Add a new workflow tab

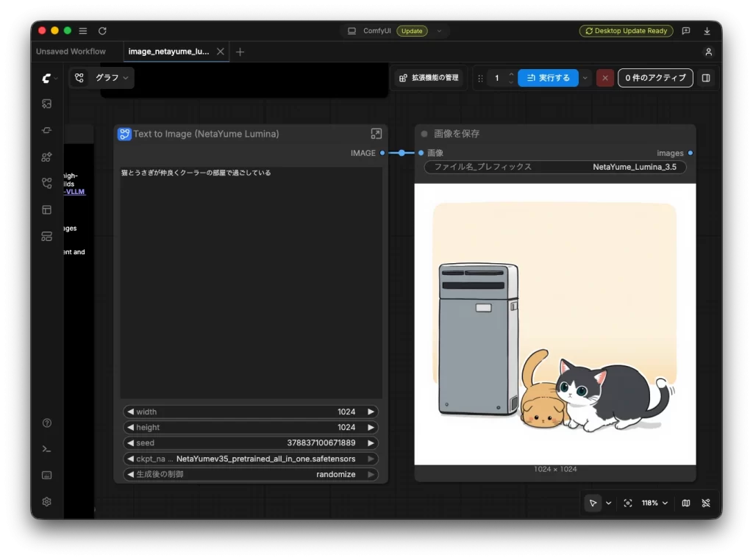point(240,52)
